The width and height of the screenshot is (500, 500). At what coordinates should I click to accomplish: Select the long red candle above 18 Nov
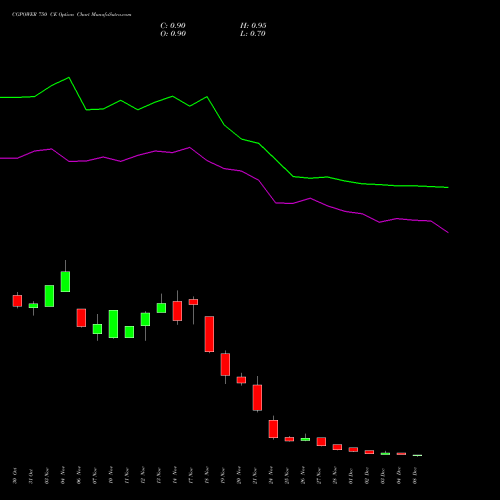click(x=209, y=334)
